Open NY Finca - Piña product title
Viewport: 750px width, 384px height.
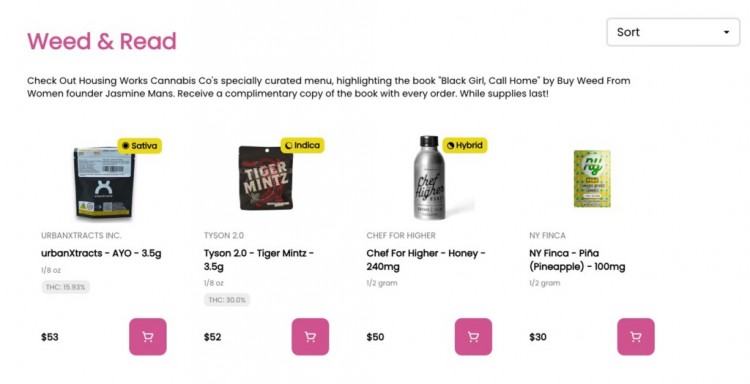(577, 260)
